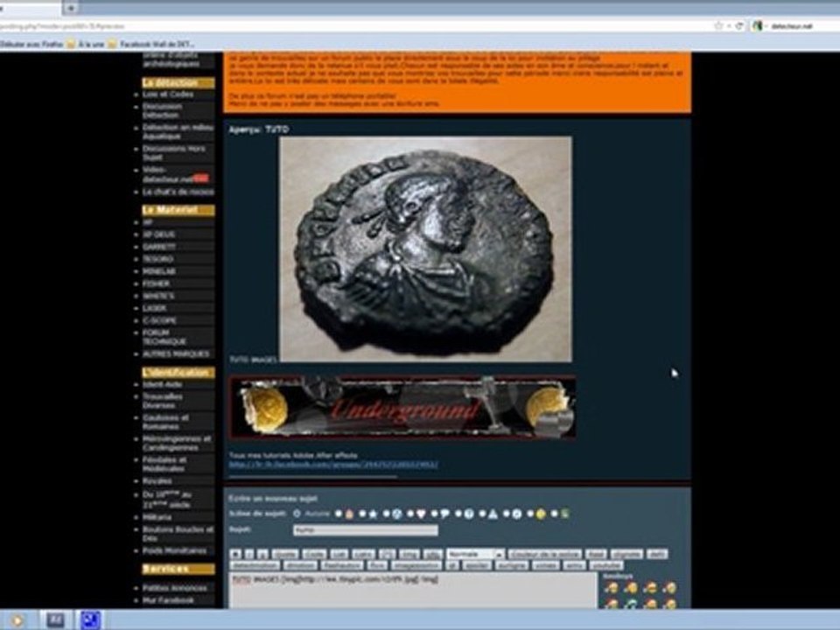This screenshot has height=630, width=840.
Task: Click the 'Le Matériel' sidebar section header
Action: [178, 210]
